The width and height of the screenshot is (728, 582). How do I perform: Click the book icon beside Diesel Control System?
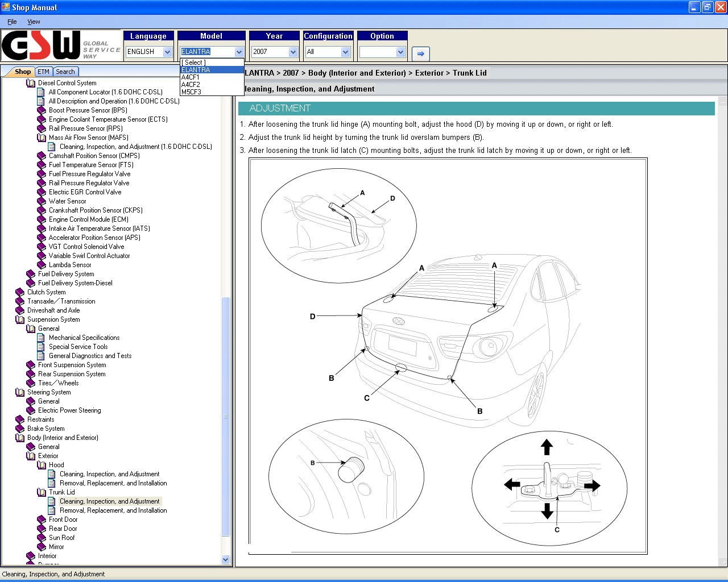pyautogui.click(x=31, y=83)
